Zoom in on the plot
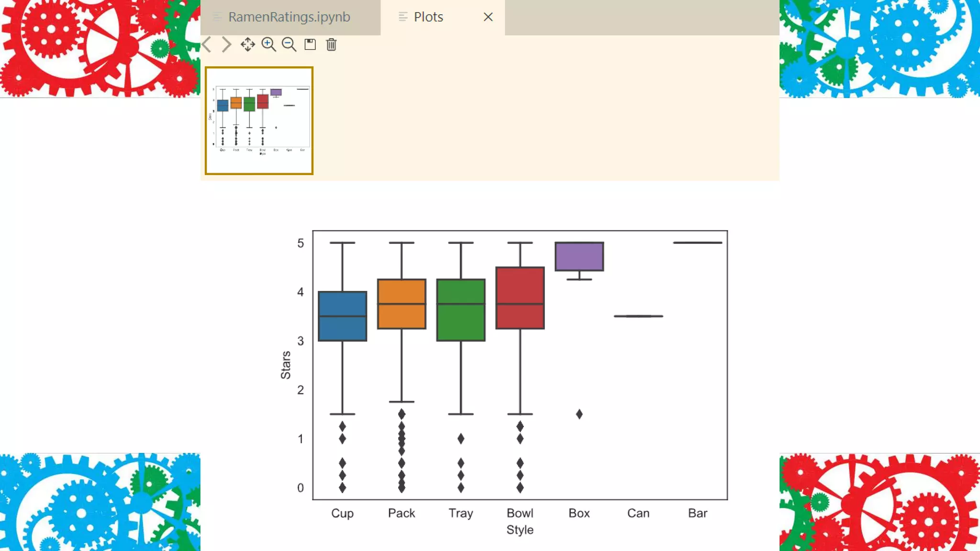 click(x=269, y=44)
